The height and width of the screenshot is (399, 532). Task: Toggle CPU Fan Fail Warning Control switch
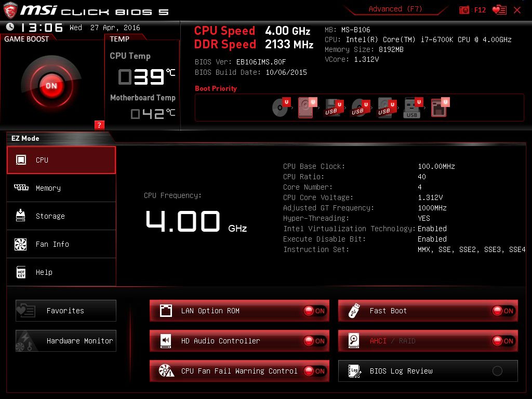(314, 371)
